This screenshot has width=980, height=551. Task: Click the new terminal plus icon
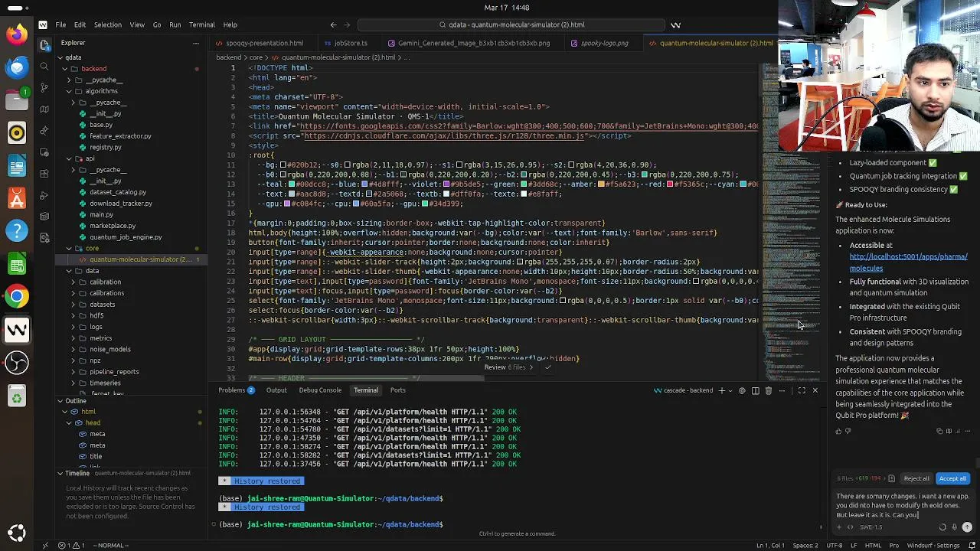pos(721,390)
